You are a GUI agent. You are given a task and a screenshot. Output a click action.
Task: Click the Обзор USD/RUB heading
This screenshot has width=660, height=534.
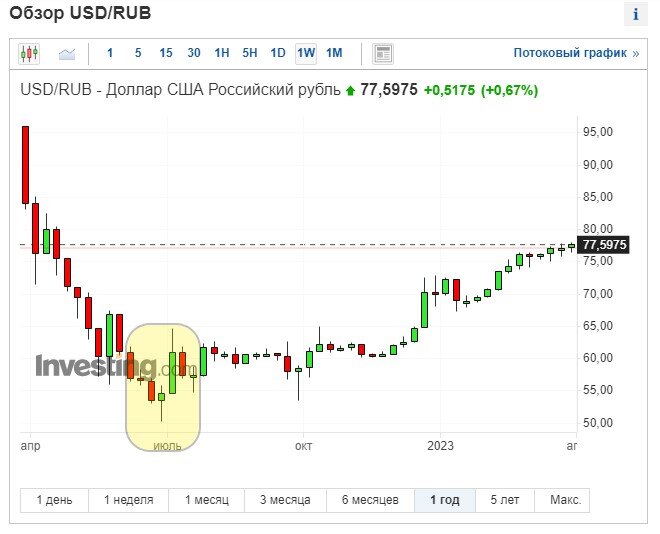pyautogui.click(x=80, y=13)
